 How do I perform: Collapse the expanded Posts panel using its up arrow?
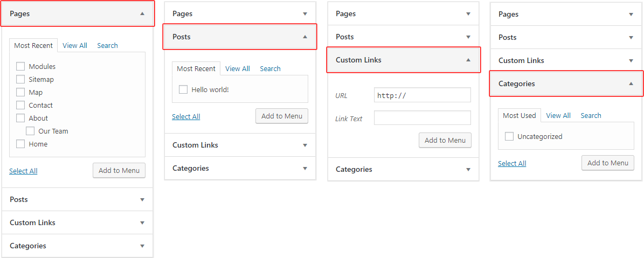click(x=305, y=37)
